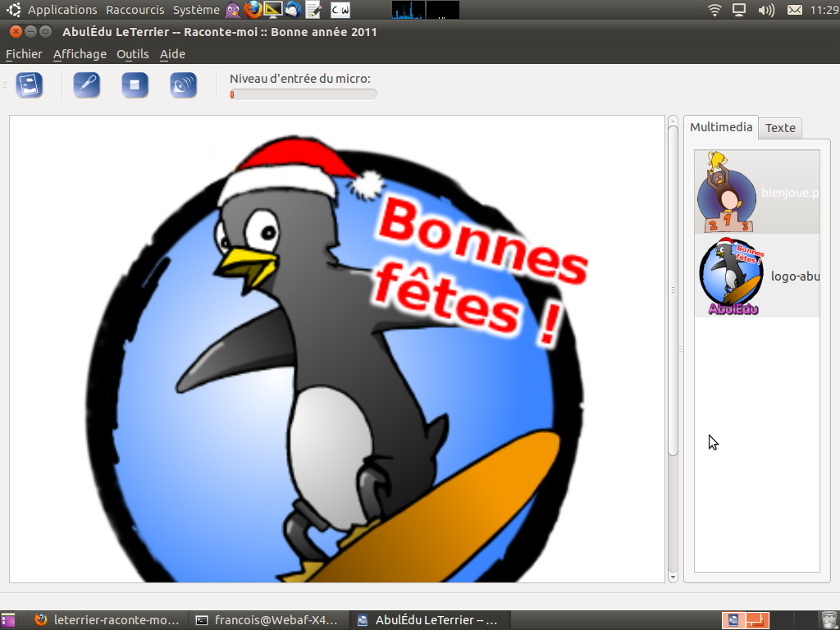Viewport: 840px width, 630px height.
Task: Play back the recording with the speaker button
Action: coord(183,84)
